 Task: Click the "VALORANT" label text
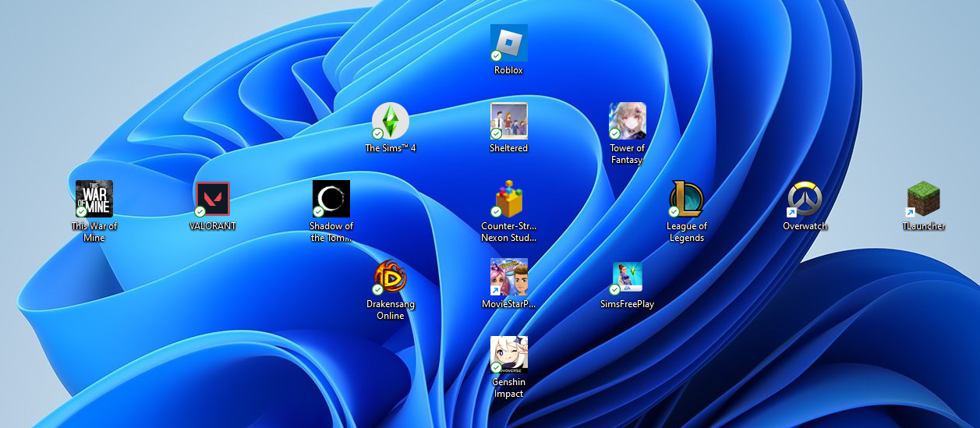(213, 226)
